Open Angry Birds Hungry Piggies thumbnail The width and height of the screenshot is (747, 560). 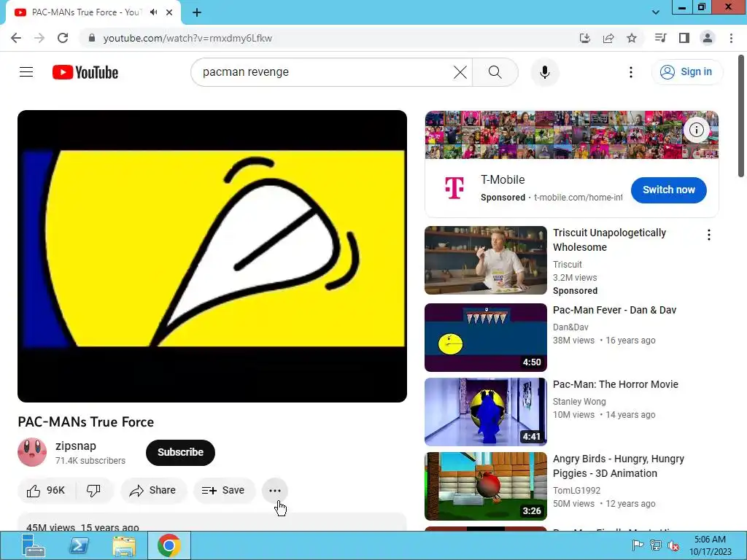coord(485,486)
